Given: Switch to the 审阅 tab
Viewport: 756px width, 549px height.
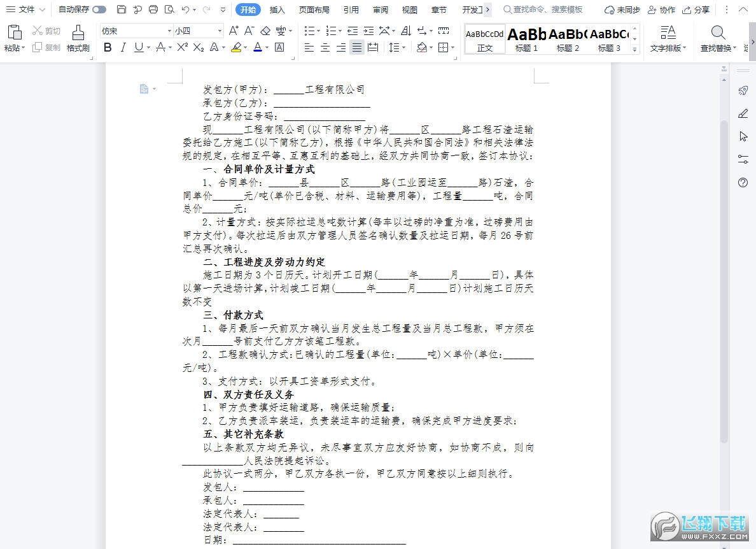Looking at the screenshot, I should 381,10.
